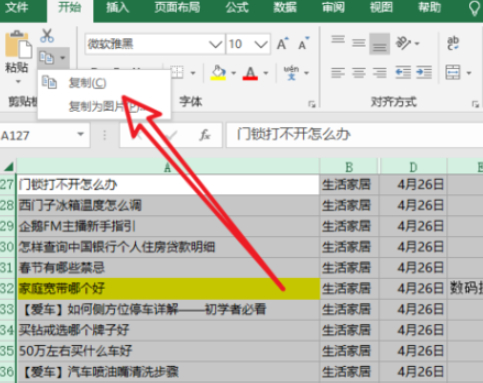483x383 pixels.
Task: Select column D header
Action: coord(413,167)
